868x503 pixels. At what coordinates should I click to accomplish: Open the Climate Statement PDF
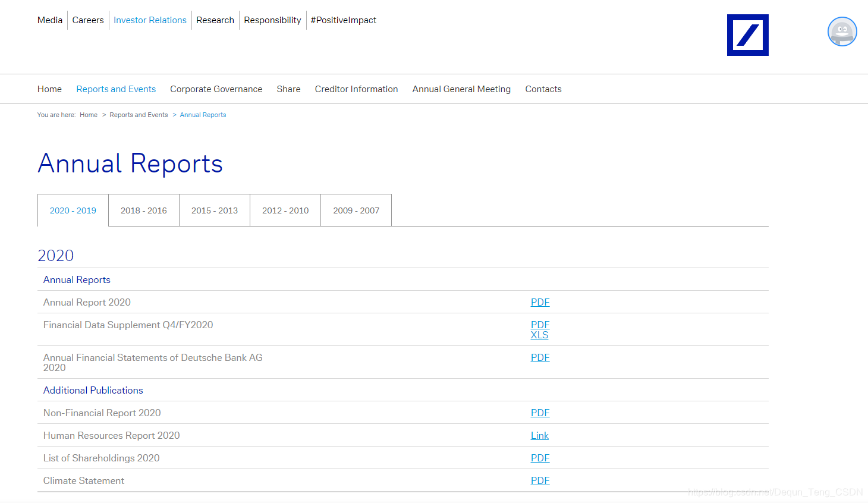540,480
